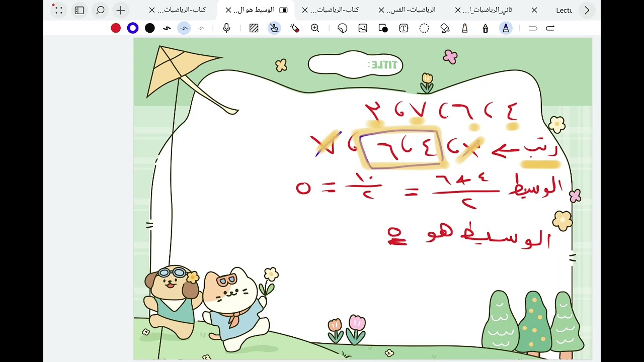Open the dots menu at top left
The width and height of the screenshot is (644, 362).
tap(58, 10)
